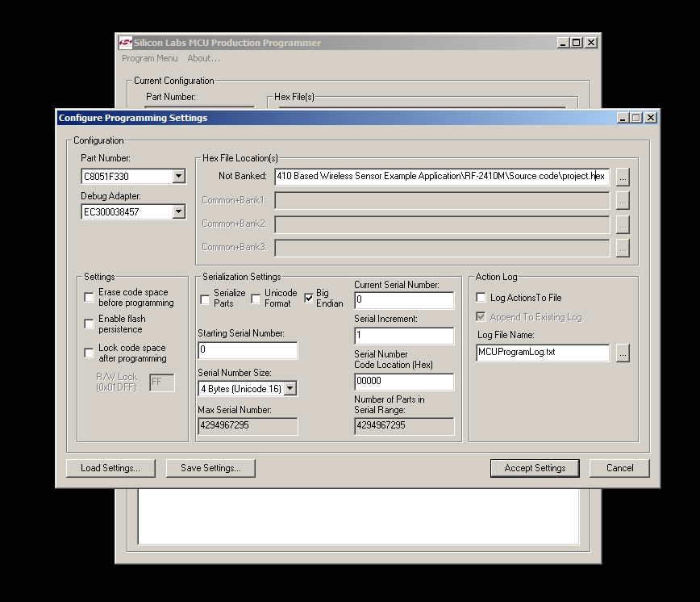700x602 pixels.
Task: Click Load Settings
Action: point(110,468)
